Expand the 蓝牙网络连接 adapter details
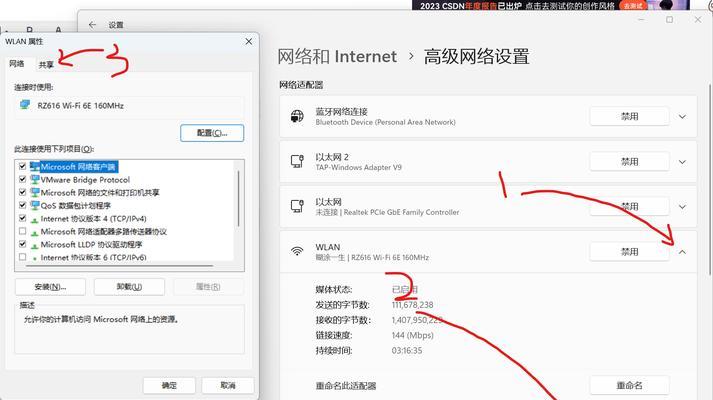The image size is (713, 400). 683,117
